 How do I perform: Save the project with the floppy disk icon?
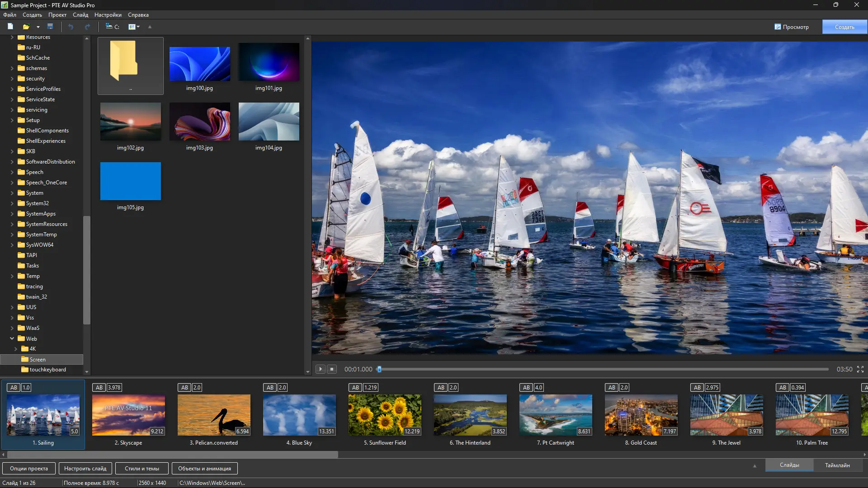50,27
